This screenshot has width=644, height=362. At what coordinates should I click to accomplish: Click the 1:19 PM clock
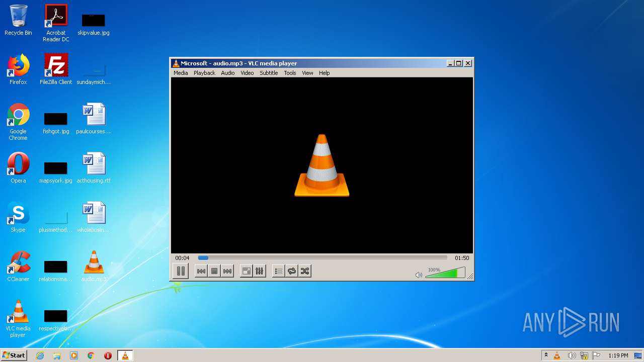coord(618,355)
